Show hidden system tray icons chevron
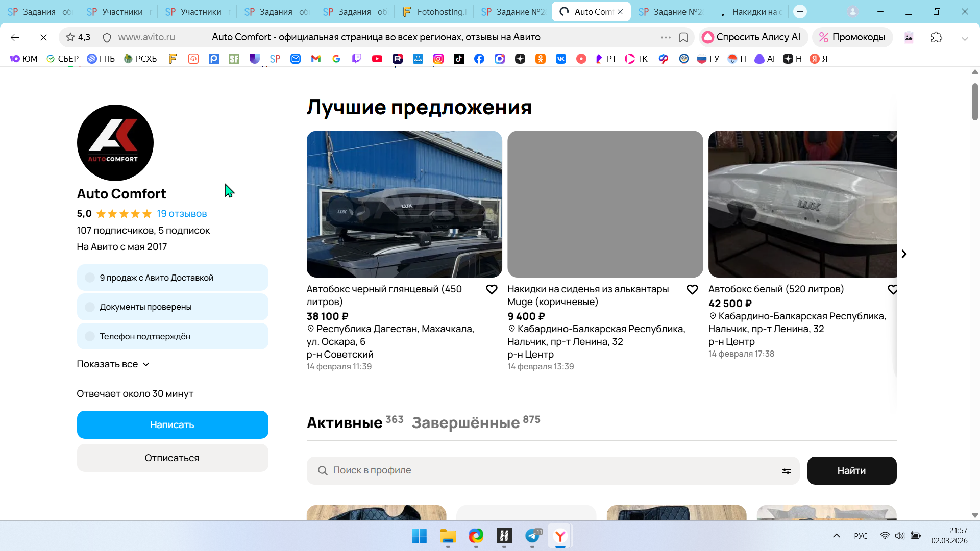 [x=836, y=536]
